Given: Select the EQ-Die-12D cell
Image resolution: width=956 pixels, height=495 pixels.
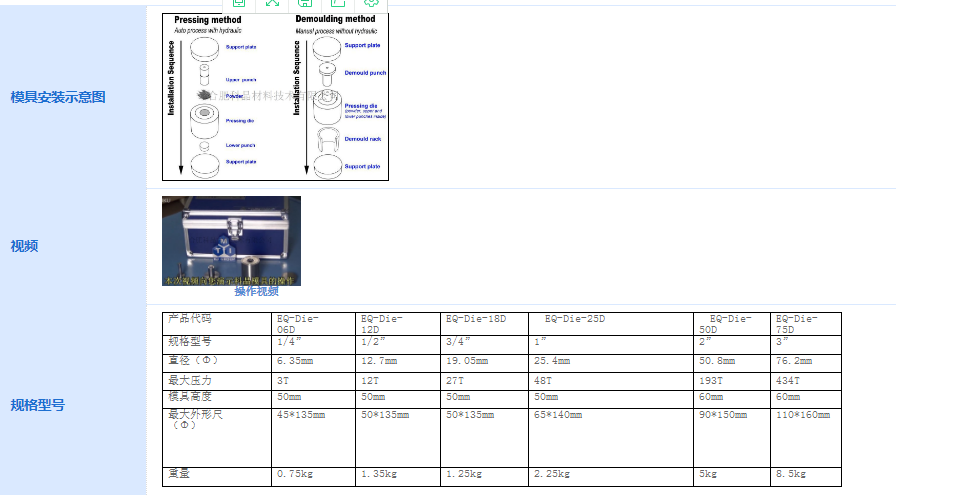Looking at the screenshot, I should click(398, 324).
